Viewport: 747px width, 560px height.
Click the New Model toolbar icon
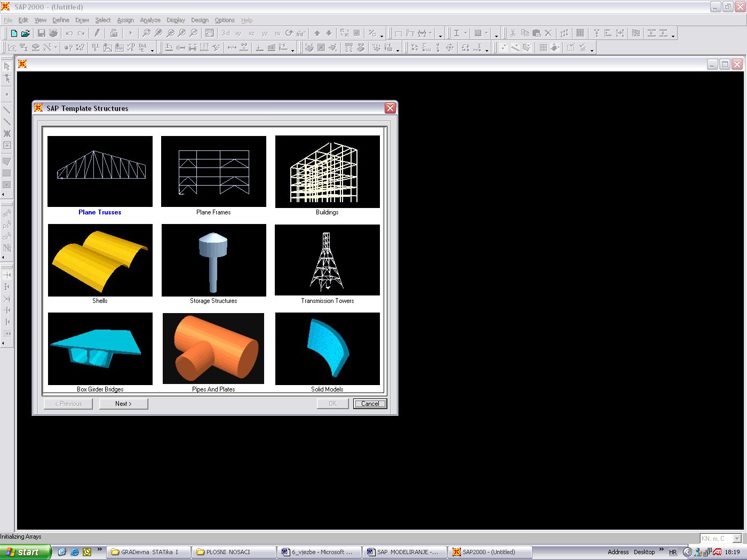(14, 33)
